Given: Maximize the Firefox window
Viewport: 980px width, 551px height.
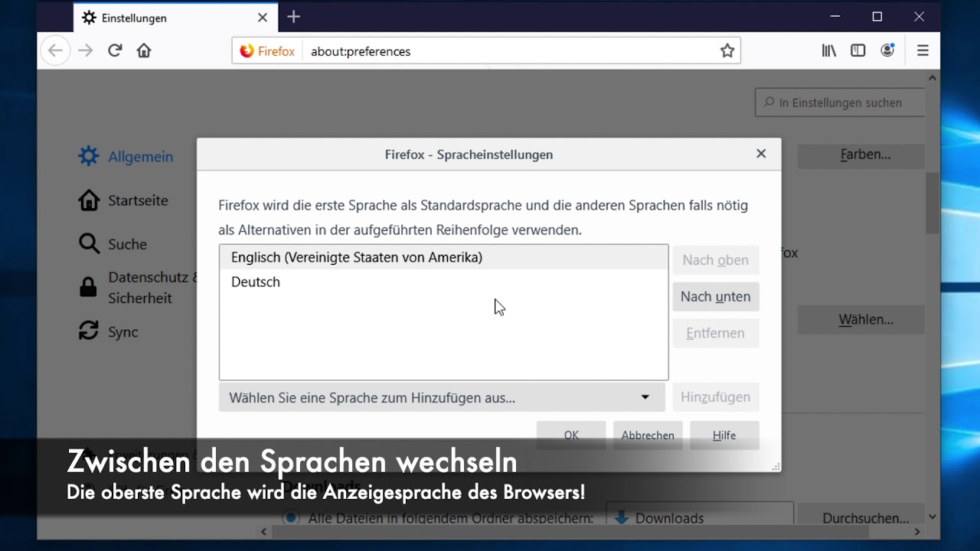Looking at the screenshot, I should click(x=877, y=17).
